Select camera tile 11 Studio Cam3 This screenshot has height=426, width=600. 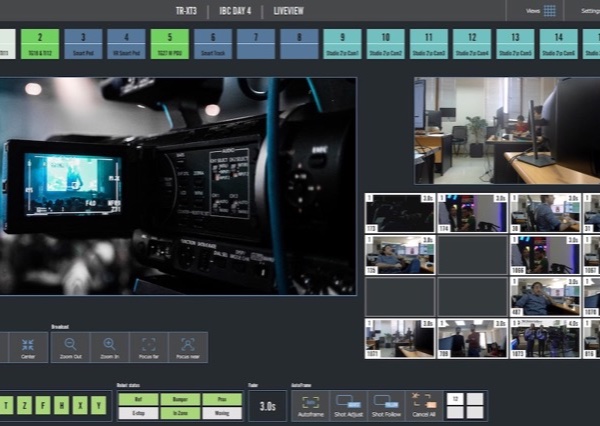tap(429, 44)
